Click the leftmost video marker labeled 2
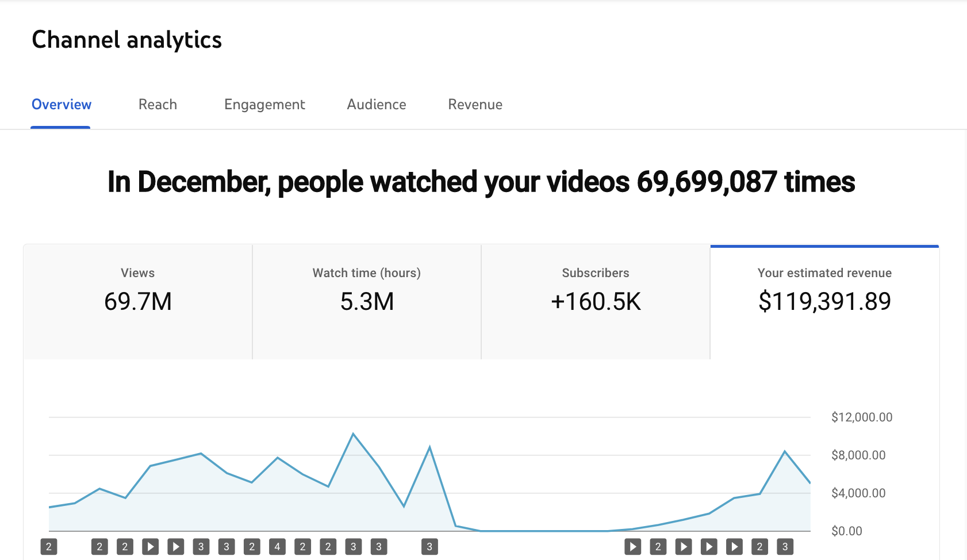 click(49, 547)
